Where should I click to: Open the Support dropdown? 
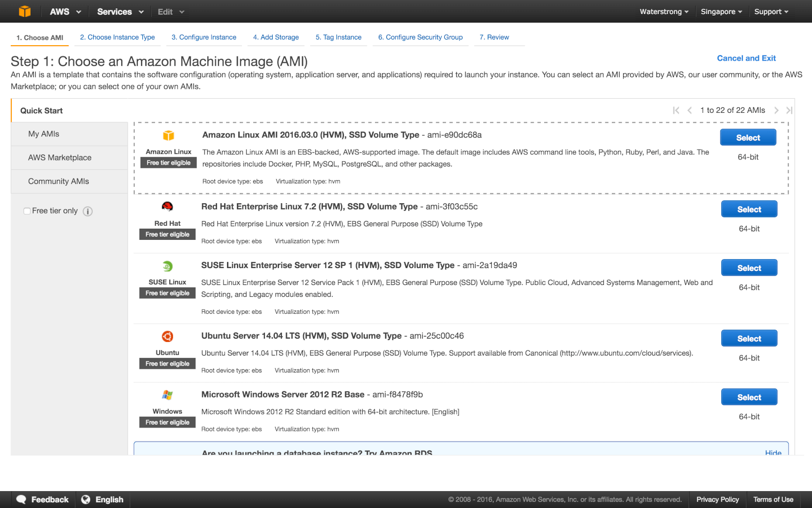[771, 12]
